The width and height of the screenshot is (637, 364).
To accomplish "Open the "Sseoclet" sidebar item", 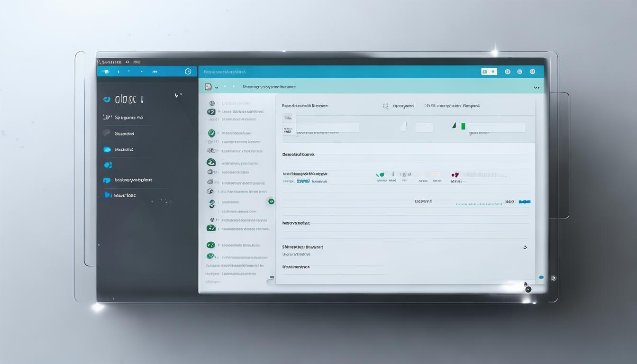I will point(124,134).
